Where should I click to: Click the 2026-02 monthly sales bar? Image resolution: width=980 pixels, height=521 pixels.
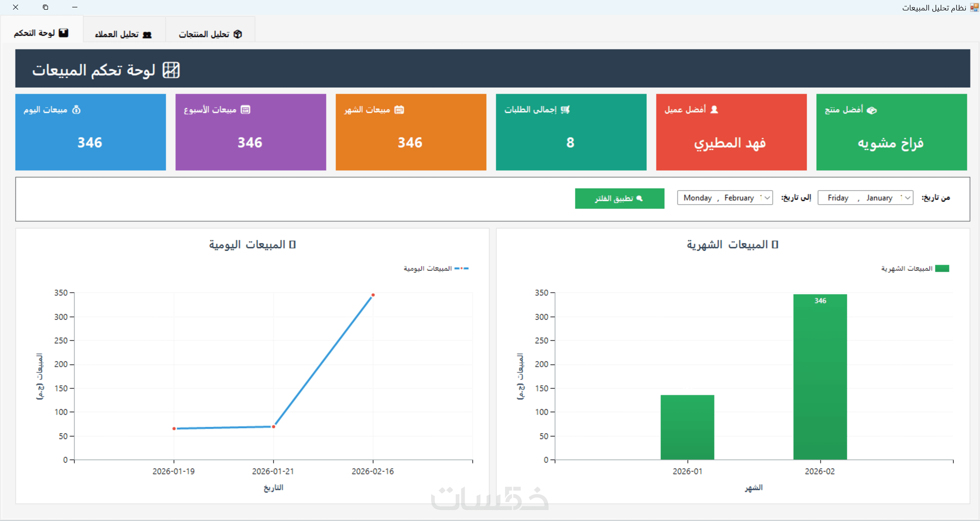click(x=820, y=377)
